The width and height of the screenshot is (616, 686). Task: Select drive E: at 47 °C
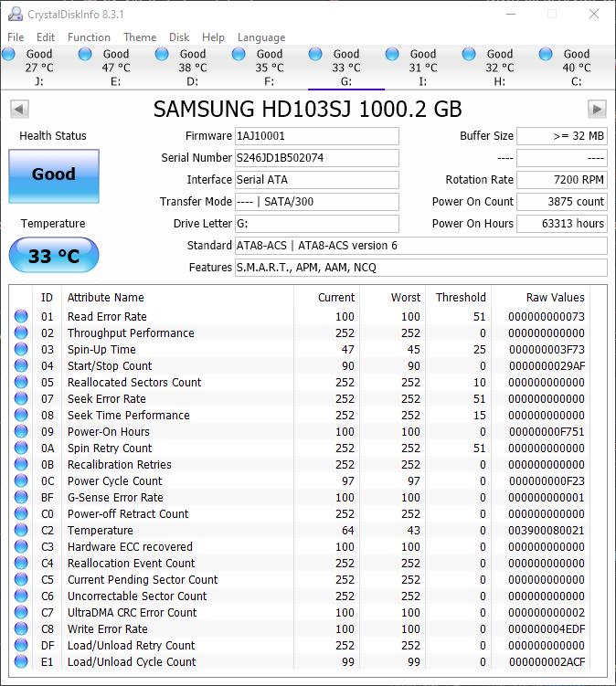tap(115, 68)
